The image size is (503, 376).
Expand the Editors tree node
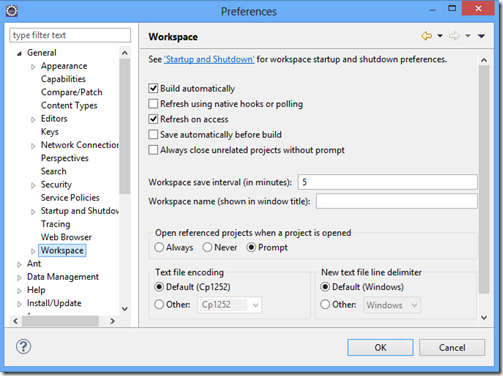33,119
